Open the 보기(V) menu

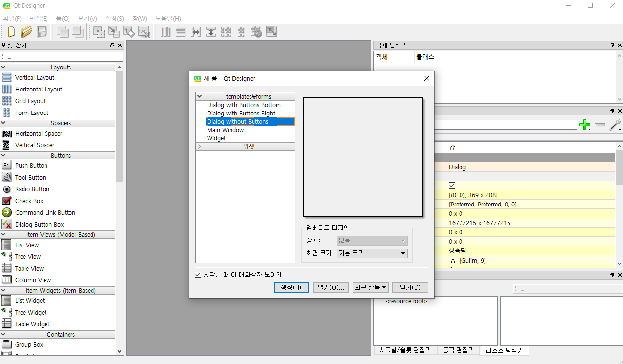pos(88,18)
